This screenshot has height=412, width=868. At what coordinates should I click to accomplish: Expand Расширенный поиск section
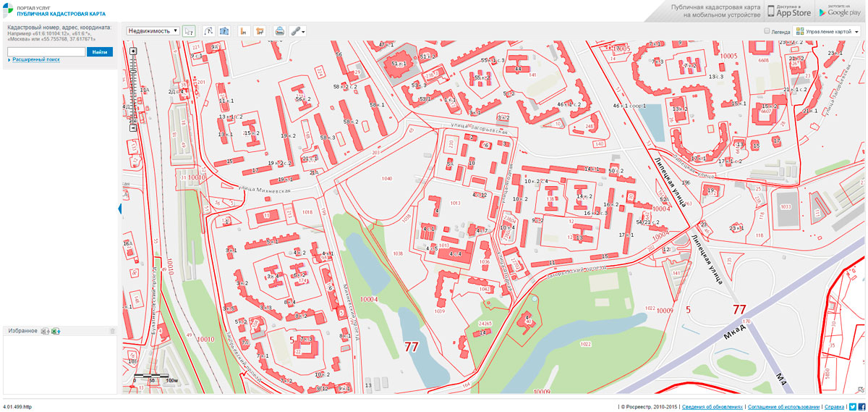pyautogui.click(x=35, y=59)
